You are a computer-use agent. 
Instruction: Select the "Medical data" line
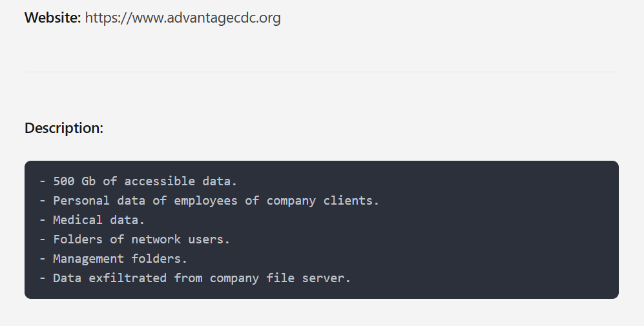(x=99, y=220)
